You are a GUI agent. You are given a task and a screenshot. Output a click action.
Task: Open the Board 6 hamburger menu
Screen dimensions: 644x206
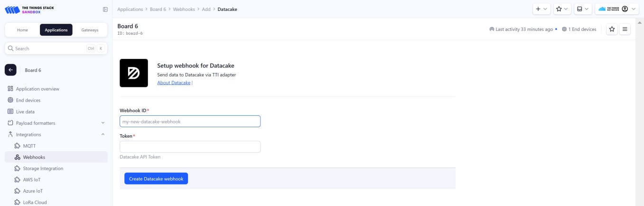pos(625,29)
